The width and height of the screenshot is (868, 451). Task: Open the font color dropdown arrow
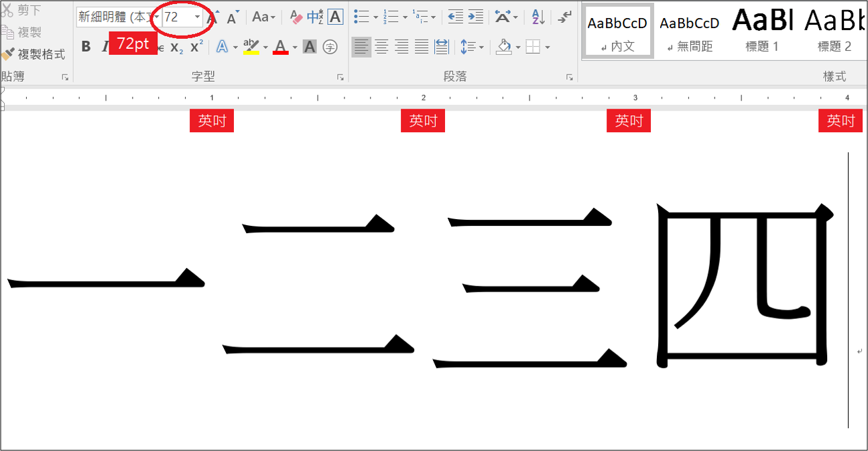click(x=295, y=47)
